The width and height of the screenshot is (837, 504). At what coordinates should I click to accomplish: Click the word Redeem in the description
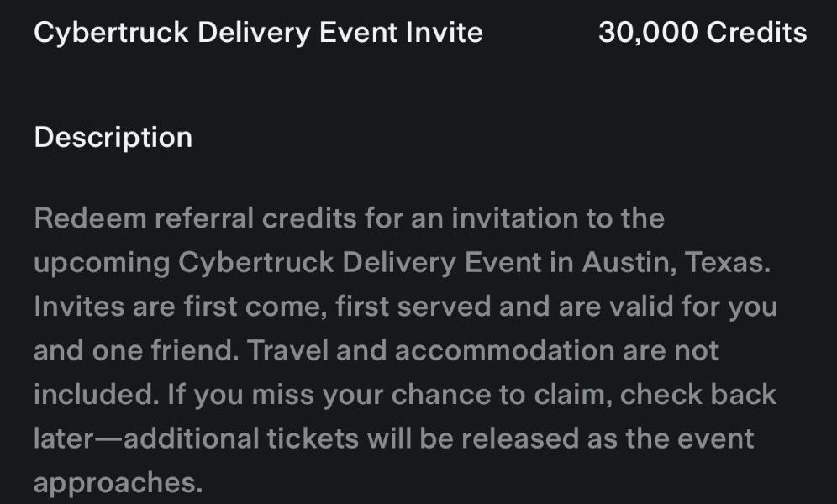click(90, 218)
